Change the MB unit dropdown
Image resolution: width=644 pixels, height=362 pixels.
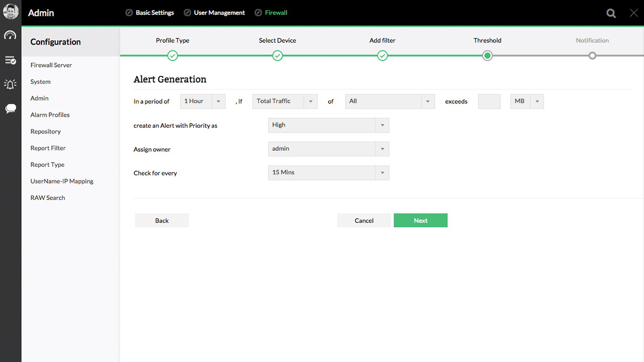pos(527,101)
